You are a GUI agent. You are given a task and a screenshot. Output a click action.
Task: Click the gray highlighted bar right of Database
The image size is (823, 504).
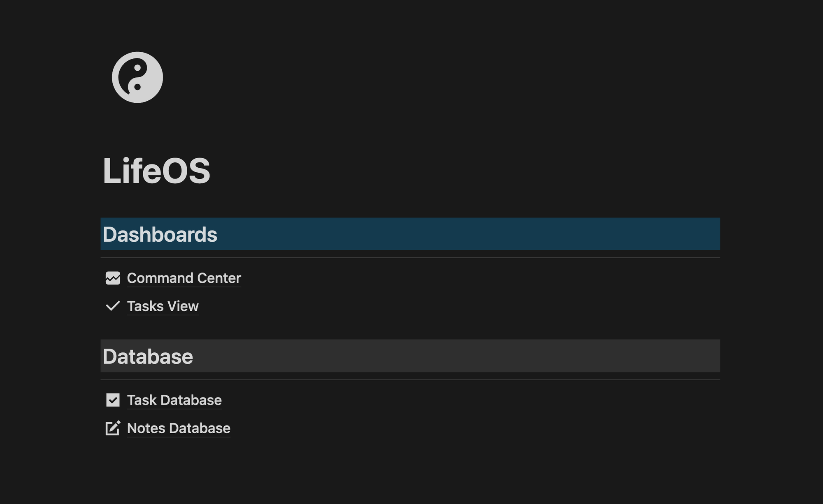pyautogui.click(x=457, y=356)
